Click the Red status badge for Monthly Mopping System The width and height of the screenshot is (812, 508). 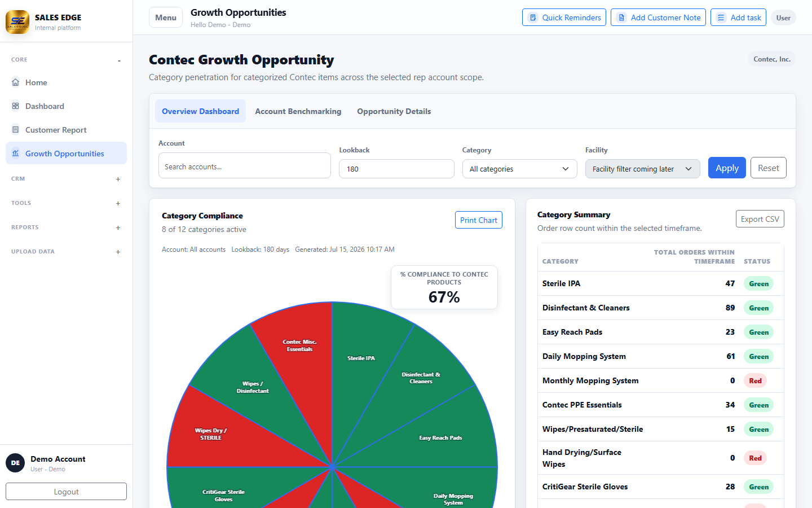point(755,380)
